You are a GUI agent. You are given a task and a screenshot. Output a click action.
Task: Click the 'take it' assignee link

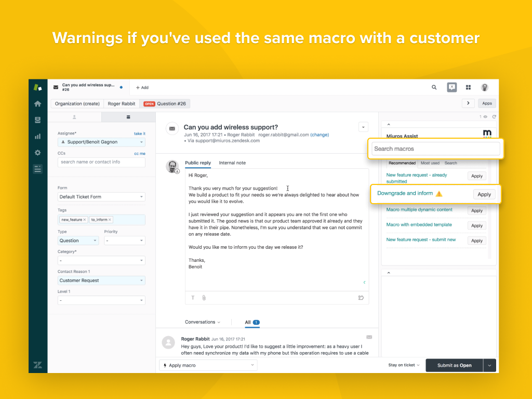[139, 134]
